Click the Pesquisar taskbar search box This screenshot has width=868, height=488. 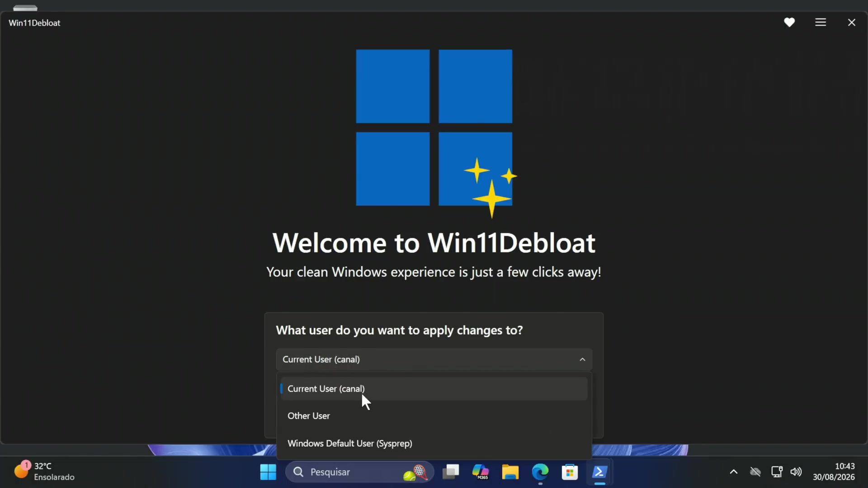360,472
